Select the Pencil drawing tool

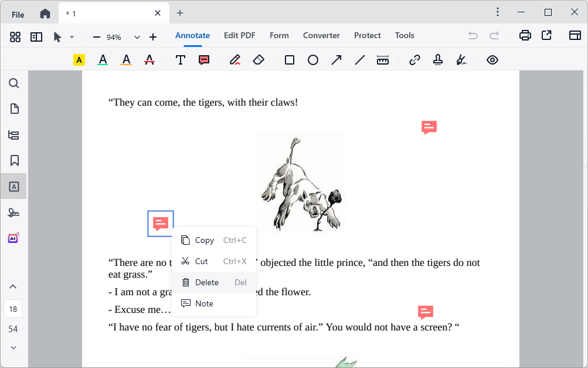[234, 59]
